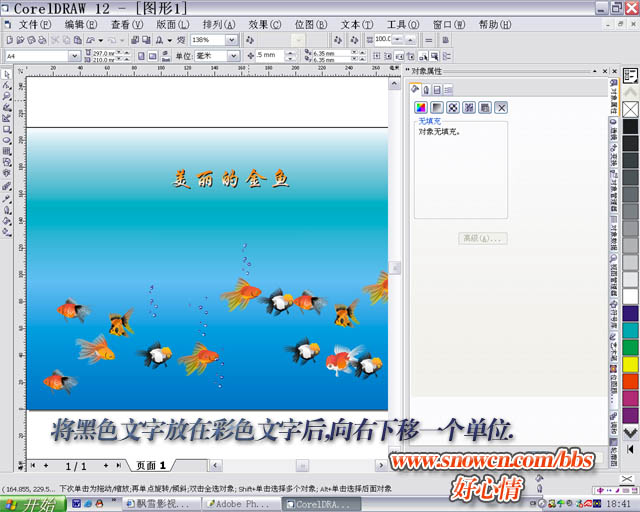Choose Pattern Fill in the Object Properties docker
Image resolution: width=640 pixels, height=512 pixels.
tap(453, 107)
